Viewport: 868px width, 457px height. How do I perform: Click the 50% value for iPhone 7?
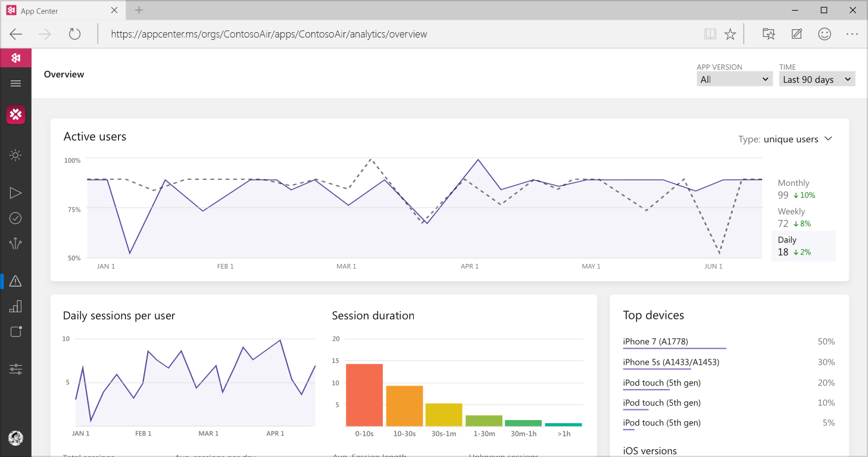coord(826,342)
